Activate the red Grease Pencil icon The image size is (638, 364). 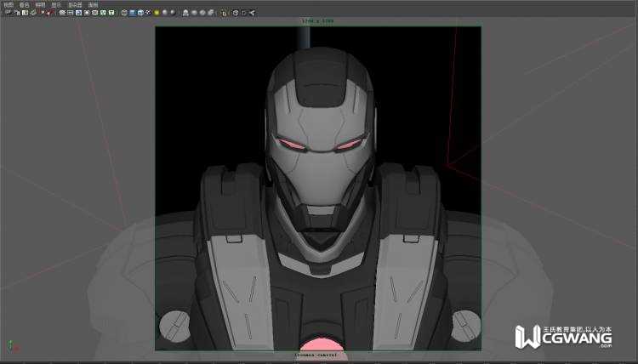tap(50, 13)
